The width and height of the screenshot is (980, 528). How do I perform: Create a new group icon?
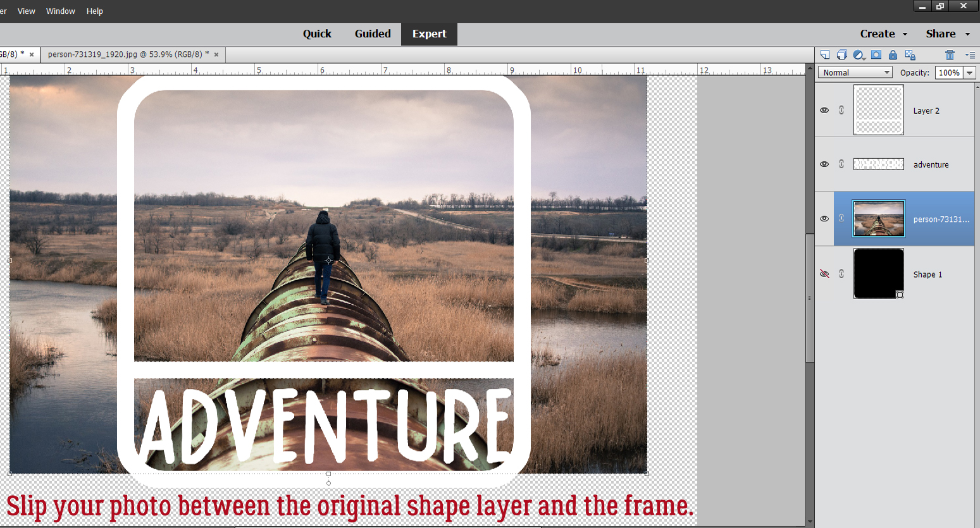(x=841, y=55)
